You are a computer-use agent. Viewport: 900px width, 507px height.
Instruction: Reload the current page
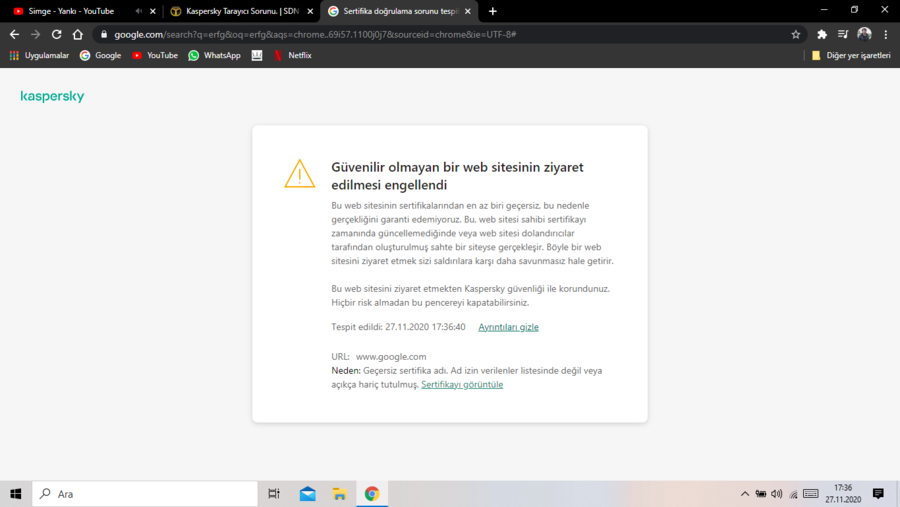pos(56,34)
